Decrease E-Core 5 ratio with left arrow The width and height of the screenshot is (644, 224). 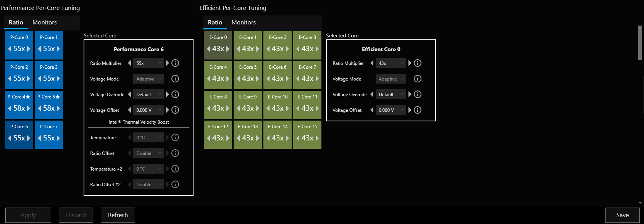pos(238,79)
